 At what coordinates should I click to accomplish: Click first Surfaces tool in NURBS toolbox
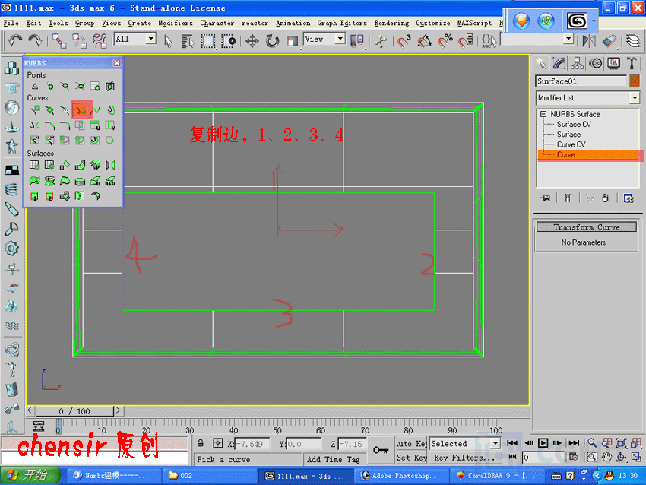[35, 166]
